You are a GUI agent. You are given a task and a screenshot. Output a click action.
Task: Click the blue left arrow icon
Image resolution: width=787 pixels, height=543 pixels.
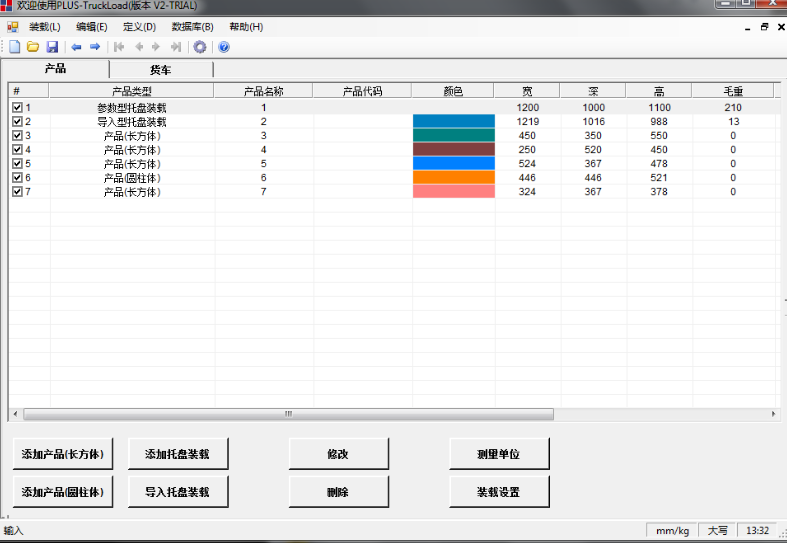click(x=76, y=47)
